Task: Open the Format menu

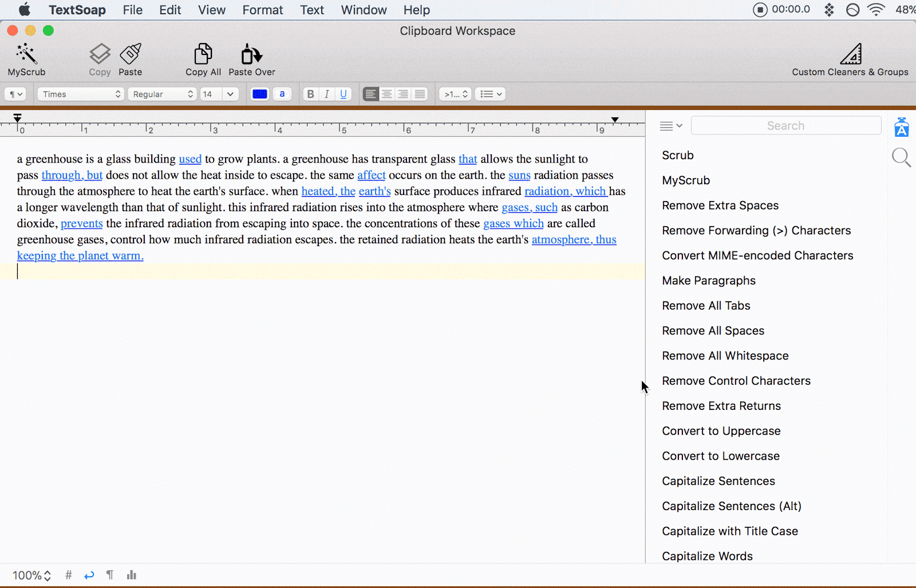Action: 263,10
